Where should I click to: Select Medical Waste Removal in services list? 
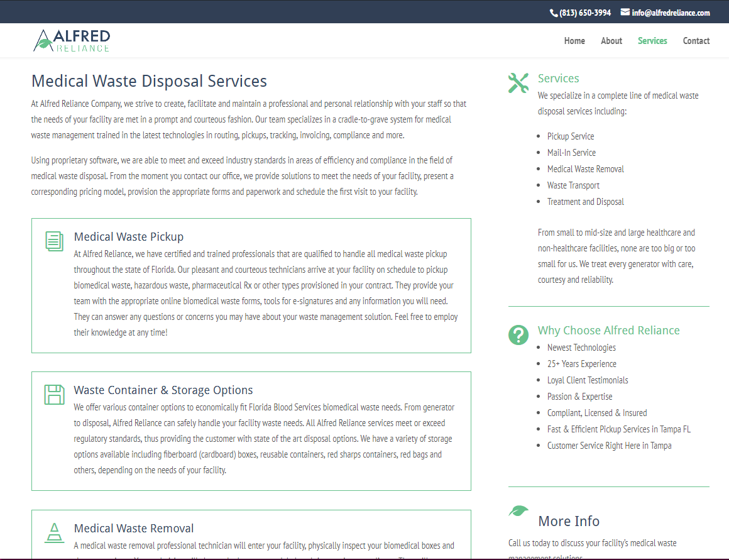click(x=585, y=169)
